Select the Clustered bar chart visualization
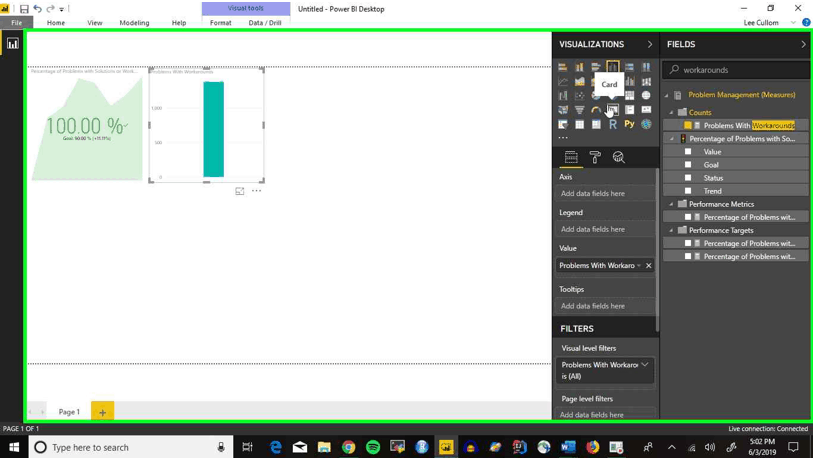The width and height of the screenshot is (814, 458). (x=596, y=67)
